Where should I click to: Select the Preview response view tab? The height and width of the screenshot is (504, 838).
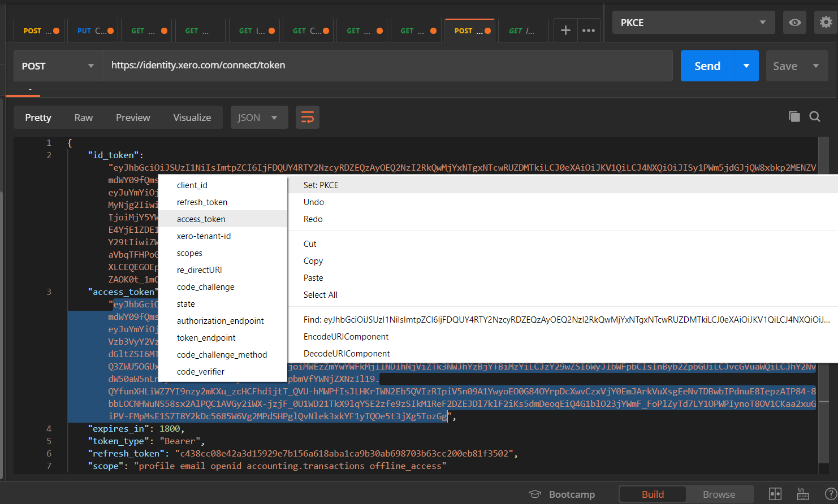click(133, 118)
